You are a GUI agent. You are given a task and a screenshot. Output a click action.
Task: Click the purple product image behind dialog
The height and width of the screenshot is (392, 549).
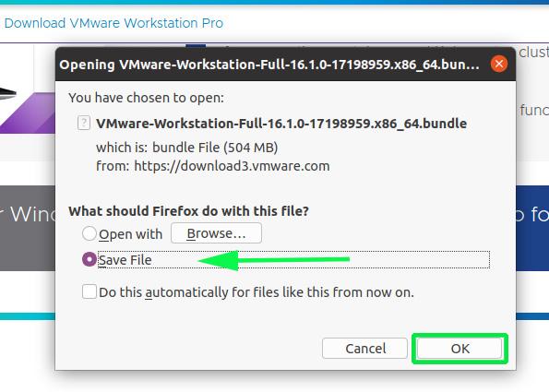tap(28, 113)
